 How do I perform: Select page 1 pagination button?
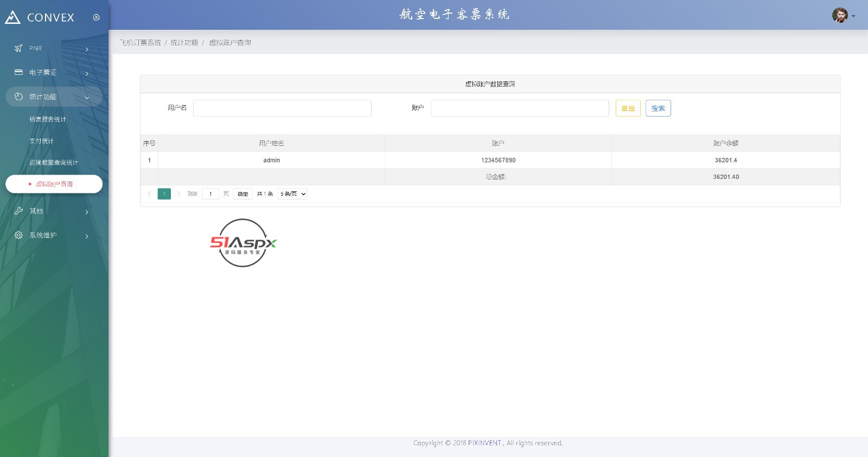coord(164,194)
